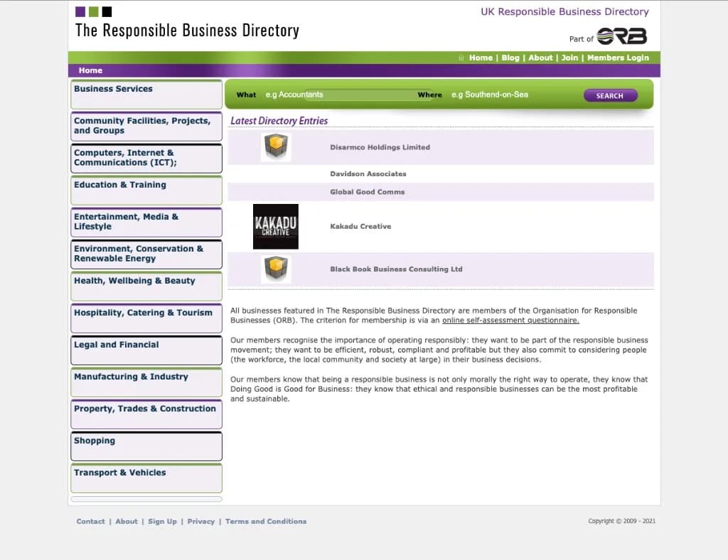Browse Property, Trades & Construction category
Viewport: 728px width, 560px height.
click(146, 414)
